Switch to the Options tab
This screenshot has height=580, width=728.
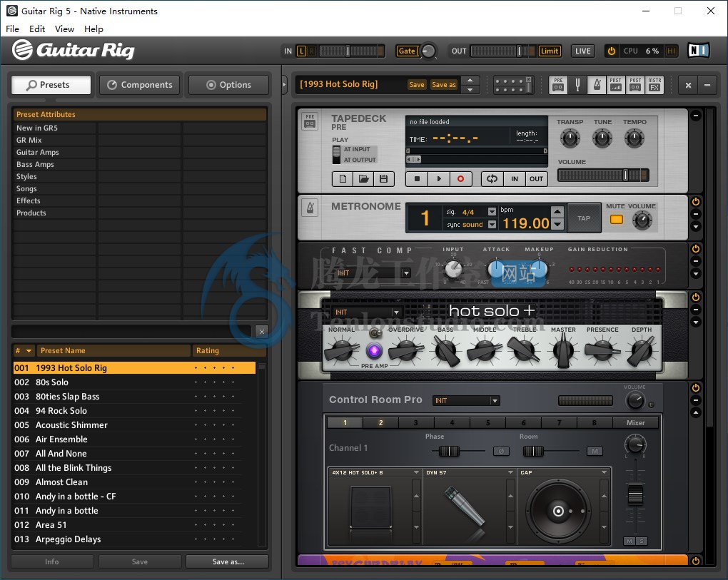tap(229, 85)
